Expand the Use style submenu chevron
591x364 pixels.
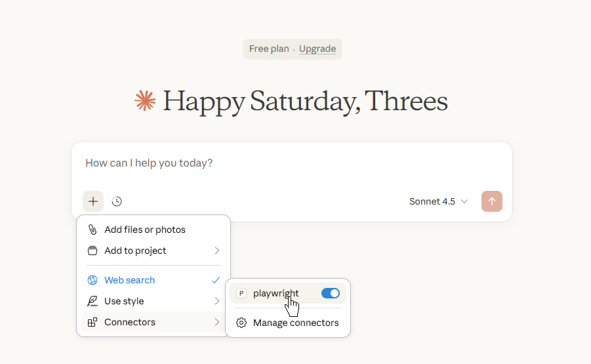click(x=217, y=301)
